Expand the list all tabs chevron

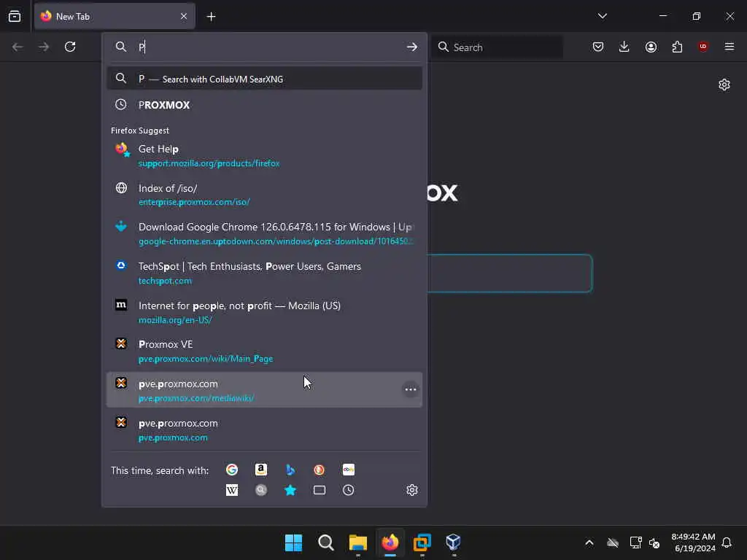point(602,16)
